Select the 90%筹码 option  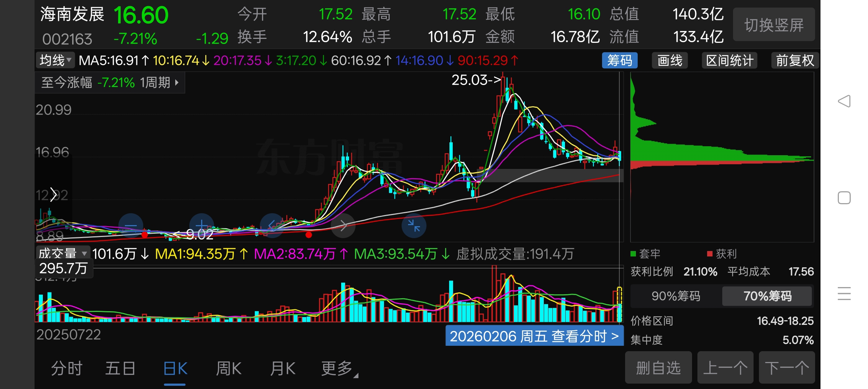point(675,296)
